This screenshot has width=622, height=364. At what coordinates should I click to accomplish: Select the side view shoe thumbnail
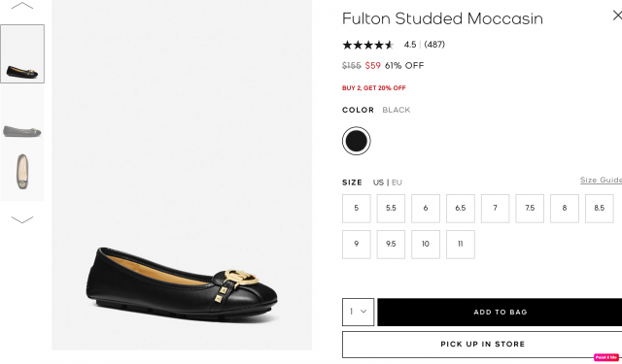click(x=22, y=114)
